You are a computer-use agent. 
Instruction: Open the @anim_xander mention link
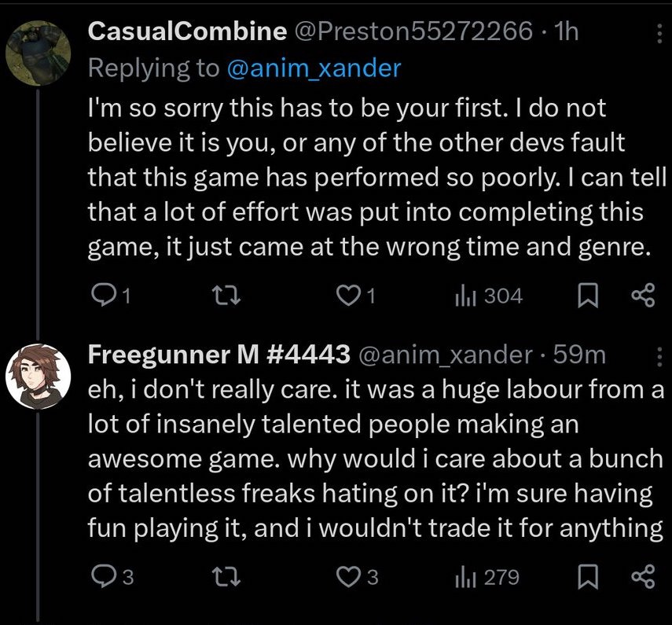point(314,68)
